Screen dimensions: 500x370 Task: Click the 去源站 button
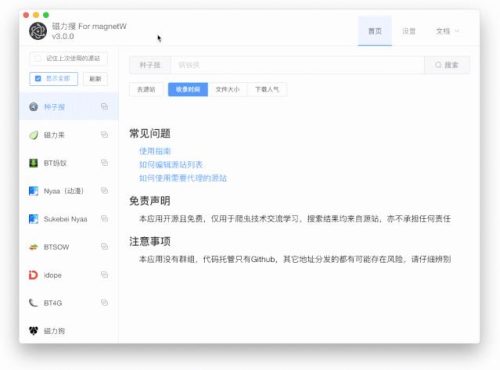coord(146,89)
